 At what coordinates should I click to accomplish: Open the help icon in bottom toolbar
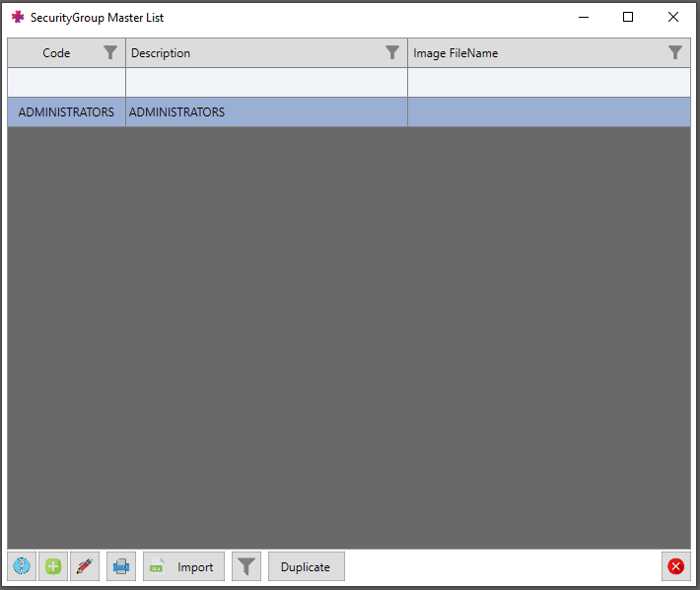(22, 566)
